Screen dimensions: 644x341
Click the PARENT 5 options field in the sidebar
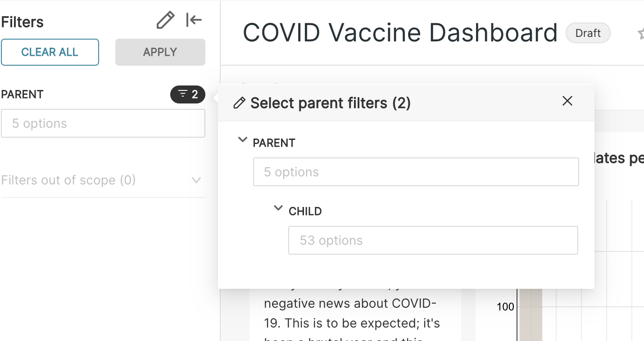coord(103,123)
